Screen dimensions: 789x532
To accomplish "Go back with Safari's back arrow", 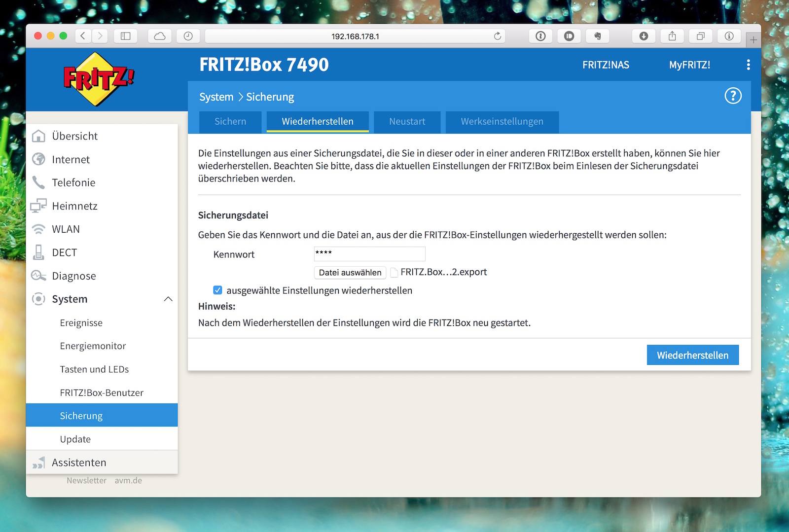I will tap(83, 36).
